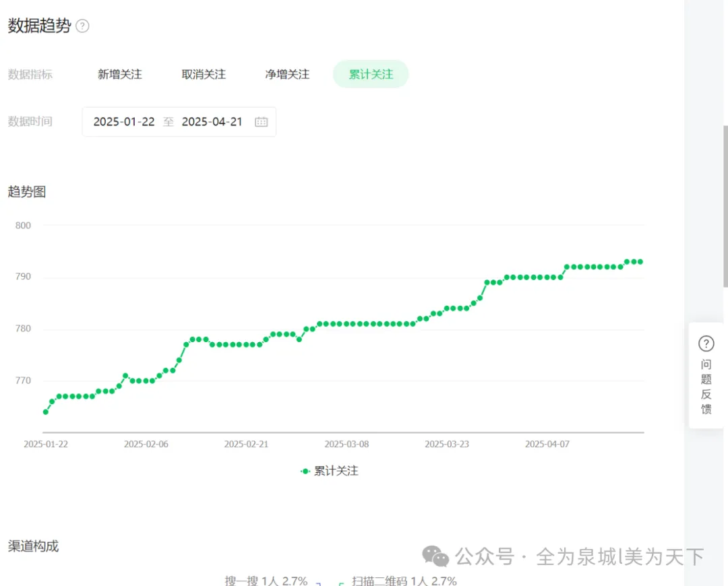Click the calendar icon in the date picker
This screenshot has height=586, width=728.
(x=261, y=122)
